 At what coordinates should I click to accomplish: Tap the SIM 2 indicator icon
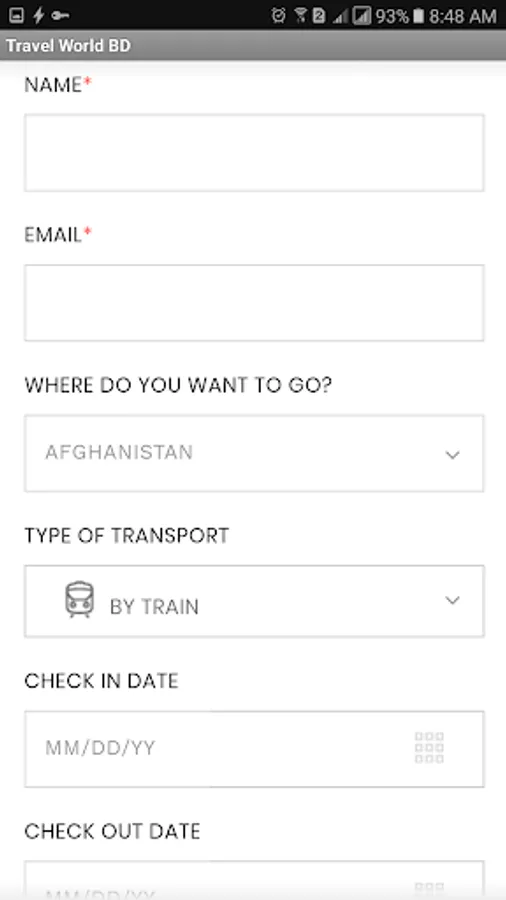pyautogui.click(x=318, y=15)
